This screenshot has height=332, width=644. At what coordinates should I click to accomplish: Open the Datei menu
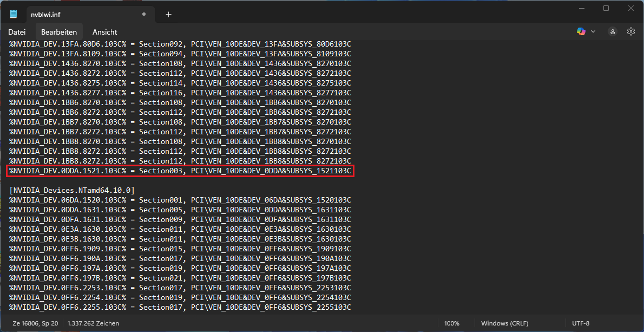coord(17,32)
